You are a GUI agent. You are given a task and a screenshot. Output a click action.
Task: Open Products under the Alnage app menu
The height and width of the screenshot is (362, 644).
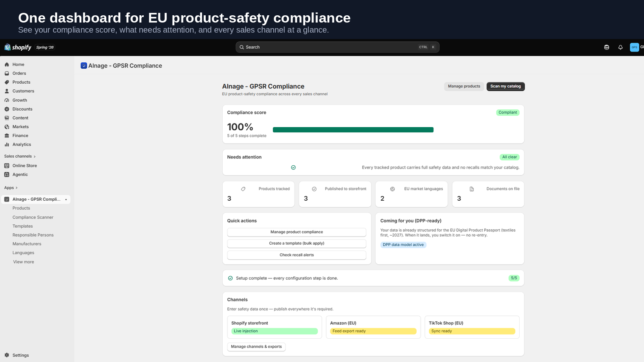21,208
